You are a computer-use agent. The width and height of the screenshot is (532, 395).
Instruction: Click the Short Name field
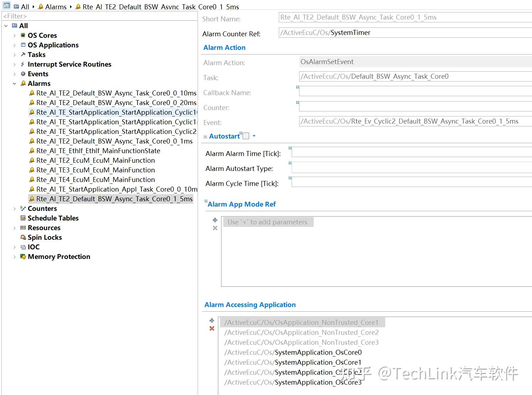click(x=405, y=17)
